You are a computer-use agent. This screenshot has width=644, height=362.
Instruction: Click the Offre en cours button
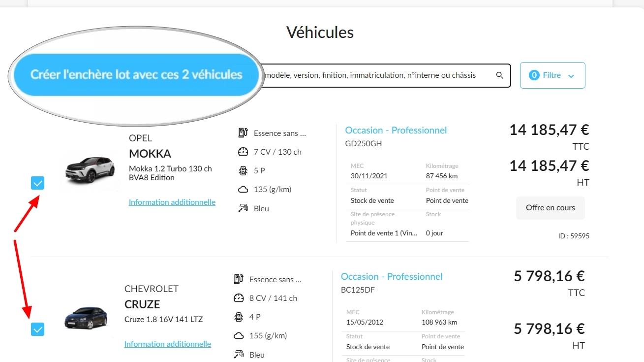click(x=551, y=208)
